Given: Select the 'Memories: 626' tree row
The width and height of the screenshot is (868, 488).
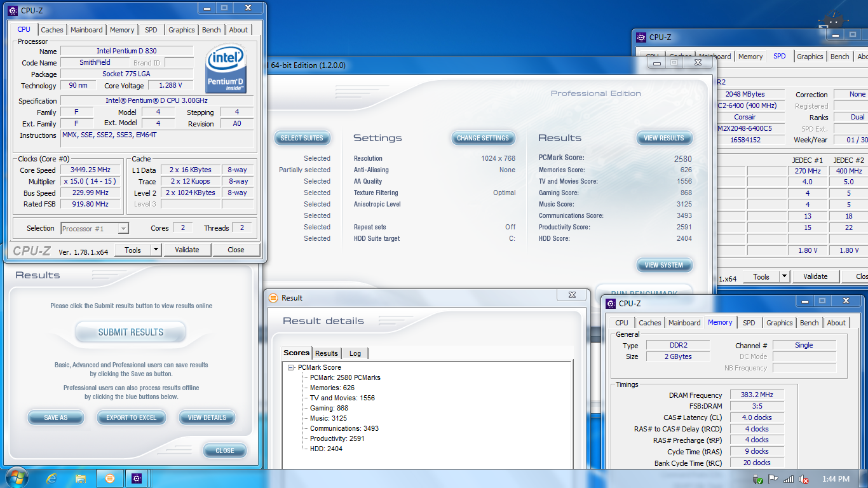Looking at the screenshot, I should (332, 388).
